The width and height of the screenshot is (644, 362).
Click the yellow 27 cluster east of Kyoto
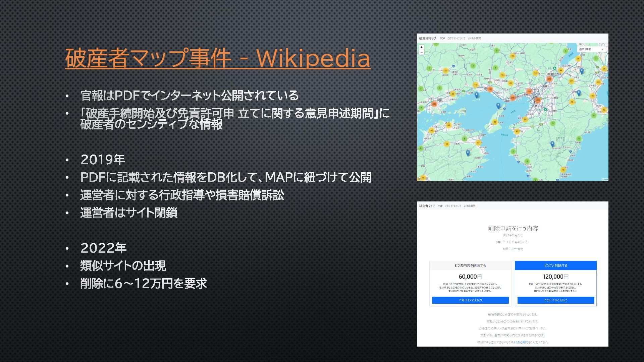(571, 81)
